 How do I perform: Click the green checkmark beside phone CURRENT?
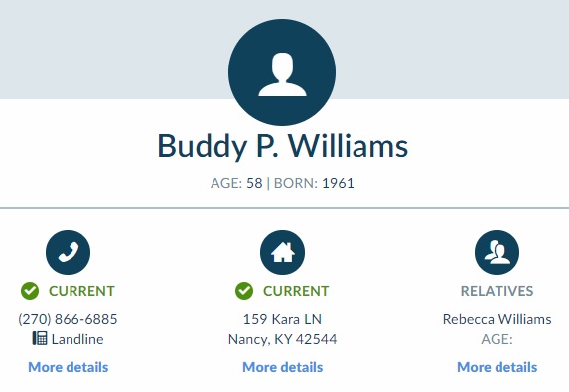click(30, 291)
